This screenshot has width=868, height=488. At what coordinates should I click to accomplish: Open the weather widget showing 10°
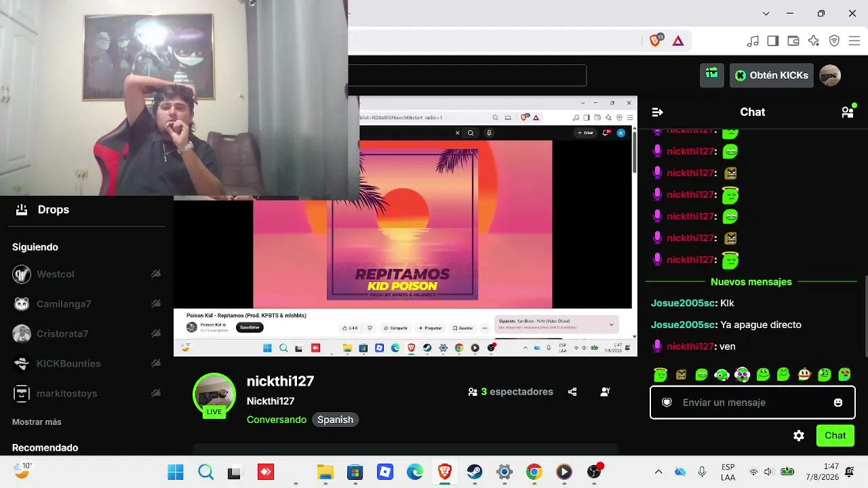23,470
